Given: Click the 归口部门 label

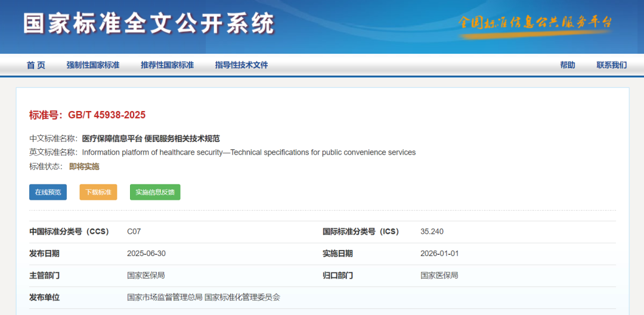Looking at the screenshot, I should (x=338, y=275).
